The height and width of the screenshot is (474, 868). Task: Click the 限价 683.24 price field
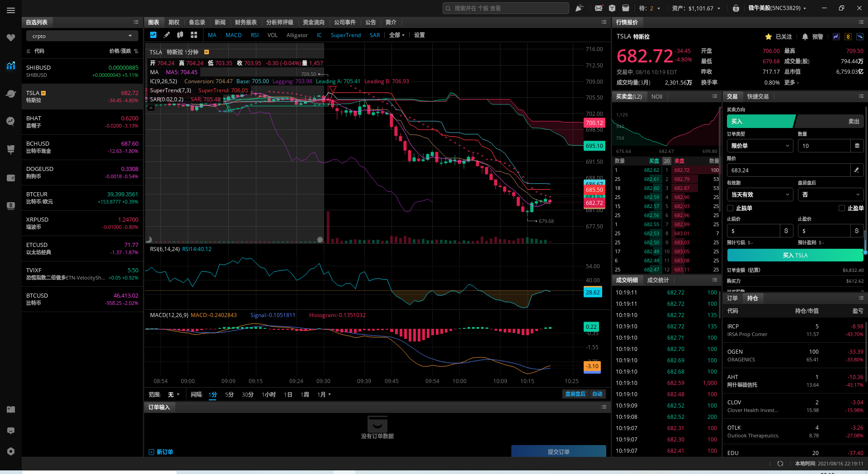789,170
